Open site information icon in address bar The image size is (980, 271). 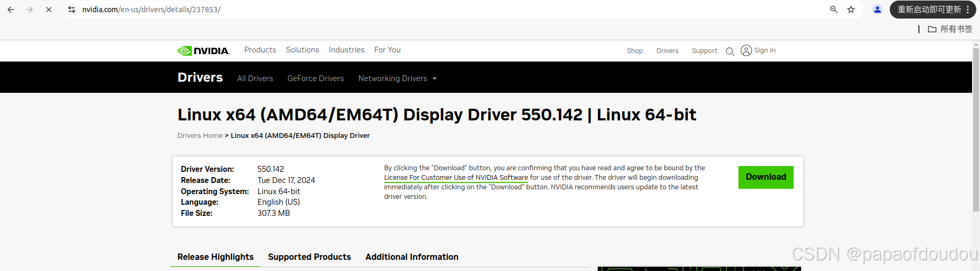(72, 10)
